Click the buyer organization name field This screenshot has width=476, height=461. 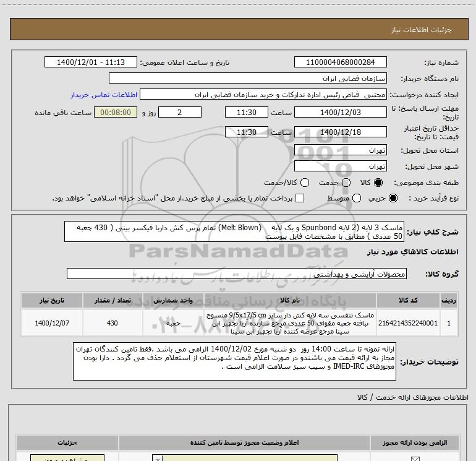coord(248,78)
